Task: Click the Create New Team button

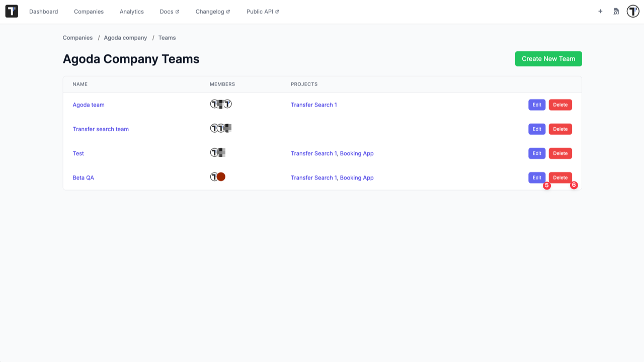Action: click(x=548, y=58)
